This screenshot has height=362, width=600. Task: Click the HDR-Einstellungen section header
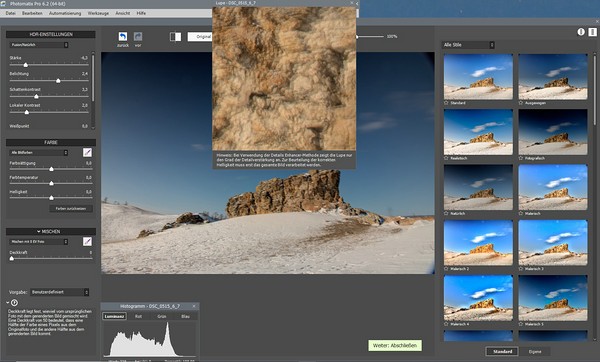[51, 34]
